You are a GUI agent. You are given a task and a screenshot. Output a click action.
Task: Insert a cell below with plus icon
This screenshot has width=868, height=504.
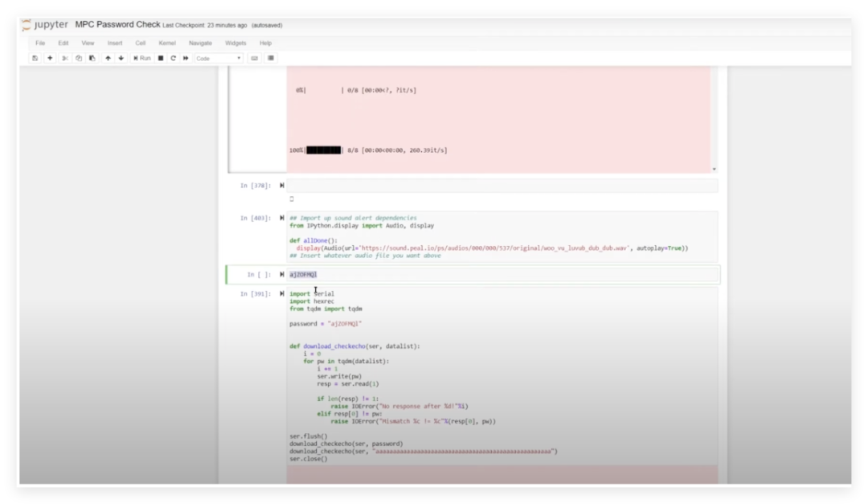pyautogui.click(x=50, y=58)
